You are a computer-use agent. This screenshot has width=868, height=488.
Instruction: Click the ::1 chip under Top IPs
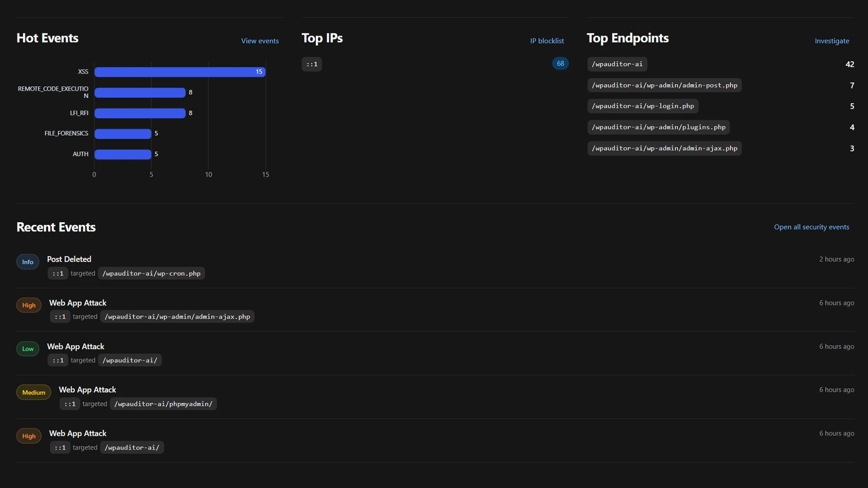click(x=312, y=64)
